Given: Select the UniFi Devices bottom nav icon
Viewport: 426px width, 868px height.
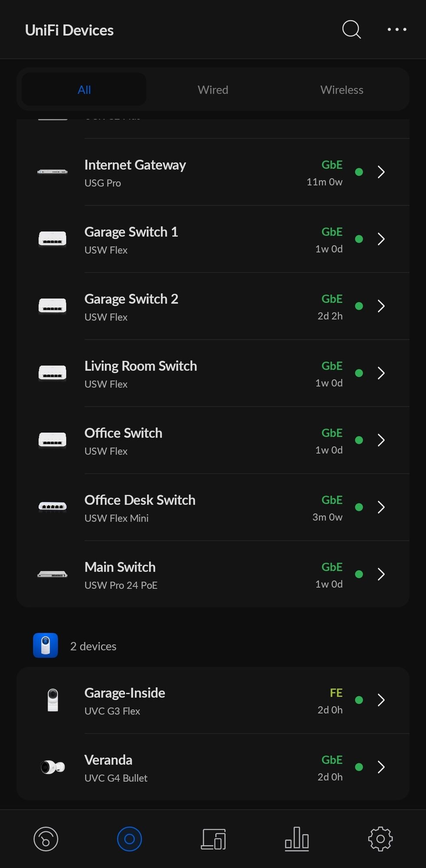Looking at the screenshot, I should coord(129,839).
